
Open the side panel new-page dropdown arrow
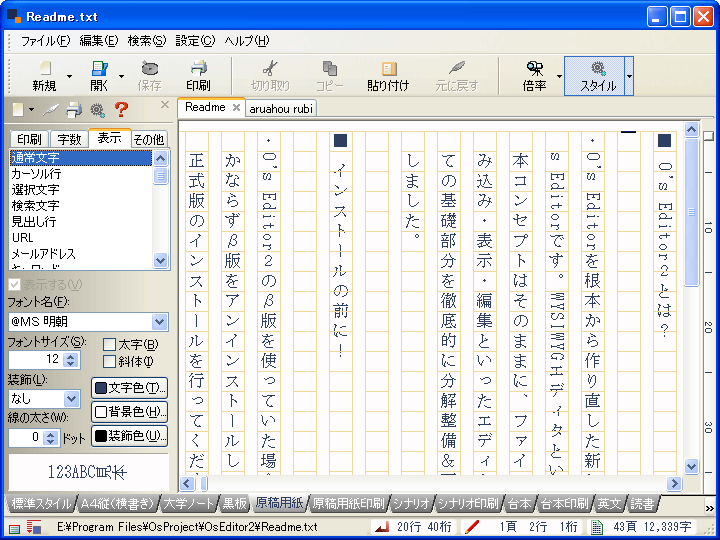click(x=31, y=110)
